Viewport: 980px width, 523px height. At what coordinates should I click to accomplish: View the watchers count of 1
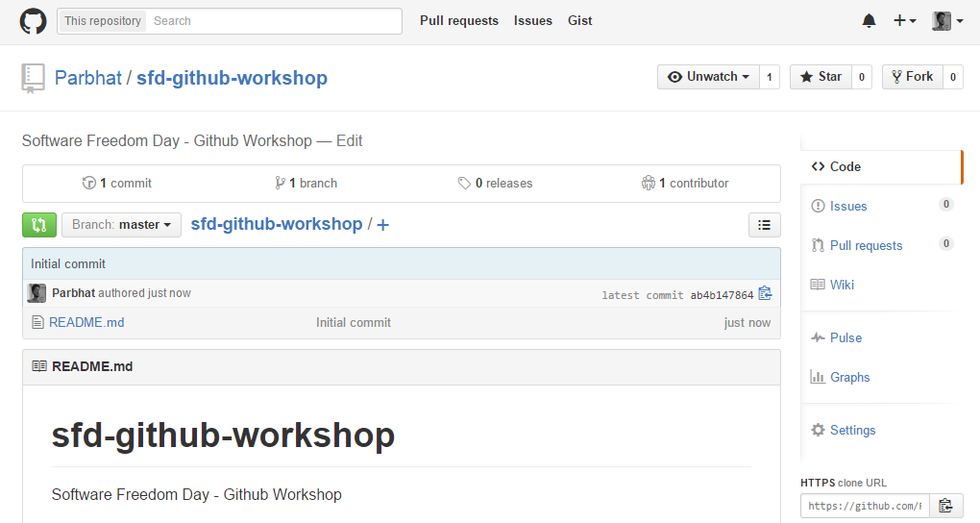point(770,77)
